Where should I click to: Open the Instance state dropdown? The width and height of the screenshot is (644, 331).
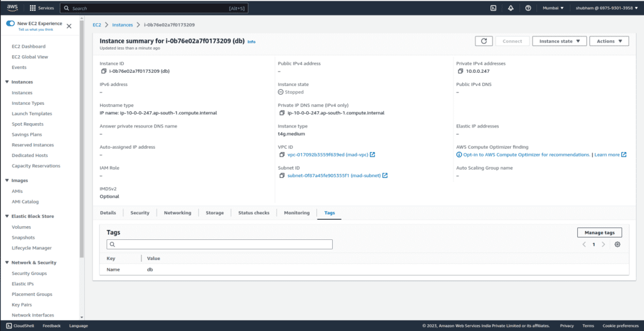[x=559, y=41]
